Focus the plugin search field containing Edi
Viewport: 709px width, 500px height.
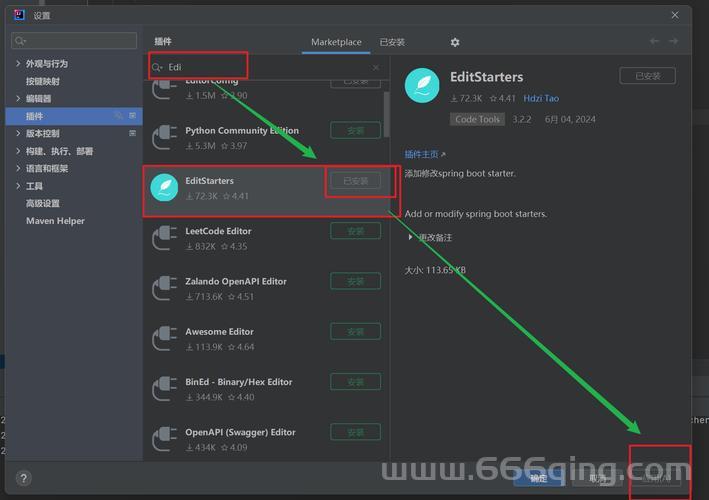click(x=267, y=67)
